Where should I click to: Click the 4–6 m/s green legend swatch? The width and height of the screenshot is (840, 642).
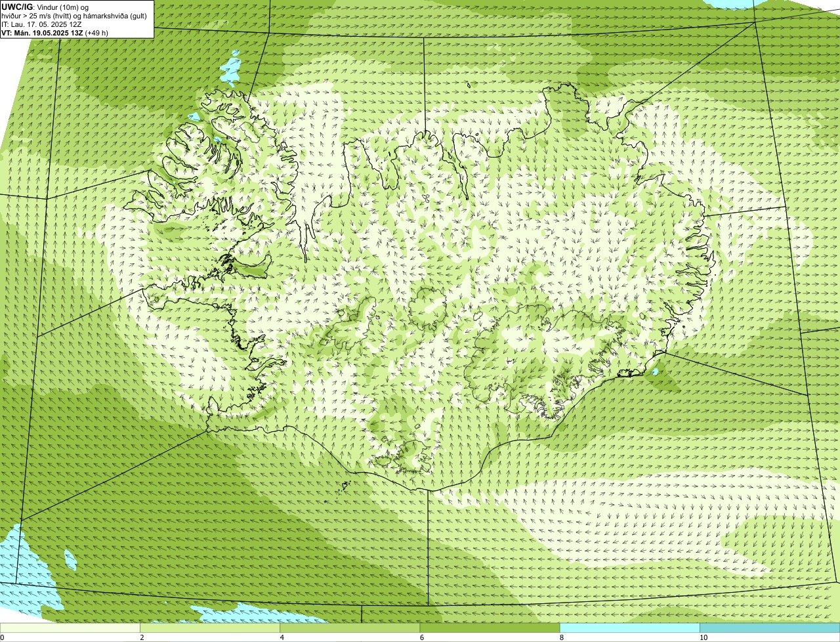350,628
